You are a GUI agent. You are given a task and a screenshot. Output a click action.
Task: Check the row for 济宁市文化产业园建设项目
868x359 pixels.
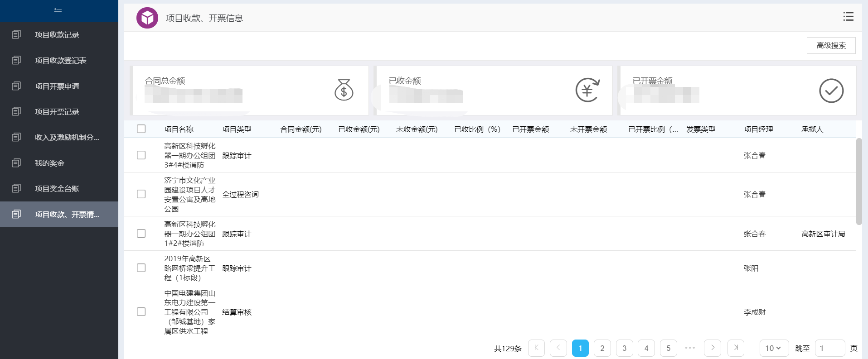click(141, 194)
